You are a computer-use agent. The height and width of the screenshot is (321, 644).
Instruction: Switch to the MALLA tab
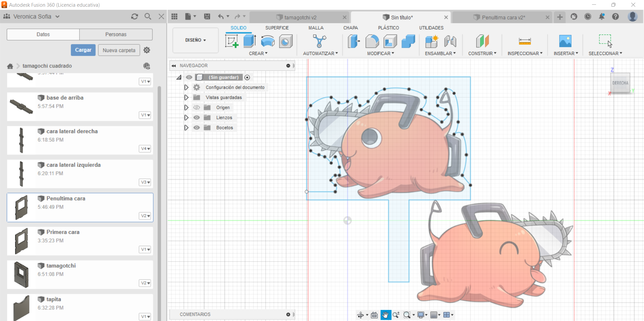316,28
